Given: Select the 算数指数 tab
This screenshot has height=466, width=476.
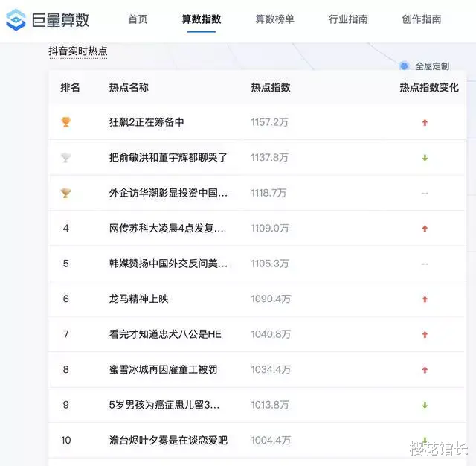Looking at the screenshot, I should pyautogui.click(x=202, y=19).
